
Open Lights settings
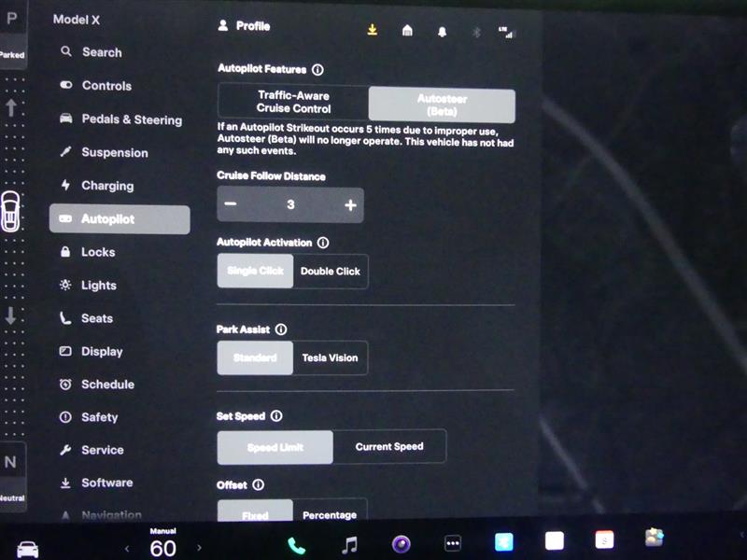click(89, 286)
